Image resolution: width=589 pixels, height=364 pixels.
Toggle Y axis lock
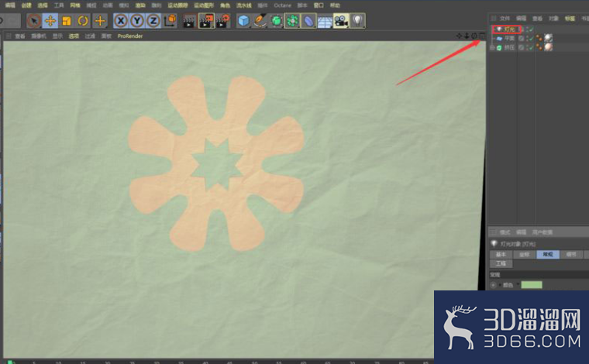[x=137, y=21]
